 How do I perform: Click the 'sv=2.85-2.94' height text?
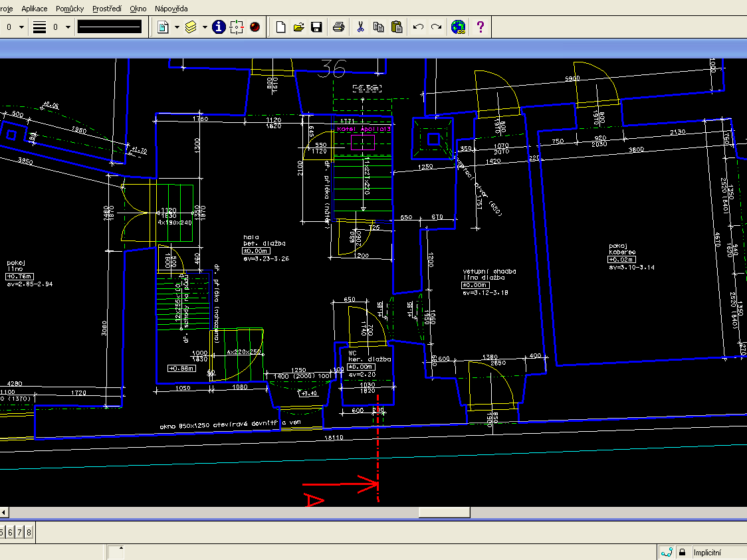point(29,284)
